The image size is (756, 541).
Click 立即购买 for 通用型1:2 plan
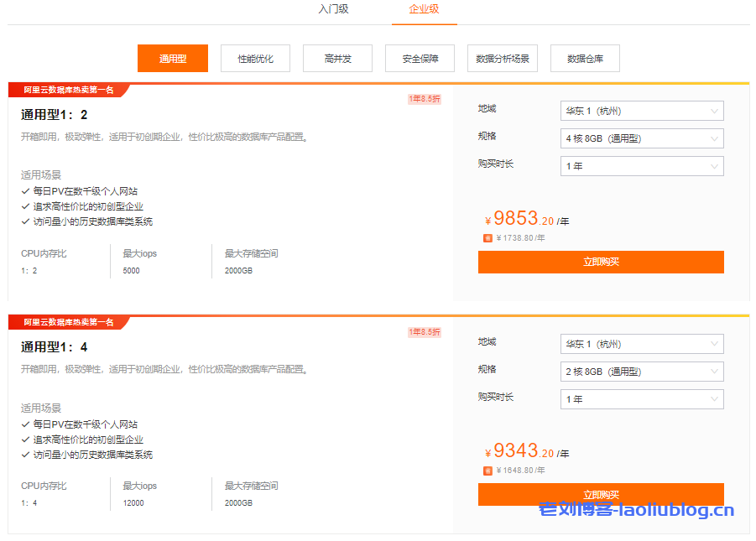601,262
